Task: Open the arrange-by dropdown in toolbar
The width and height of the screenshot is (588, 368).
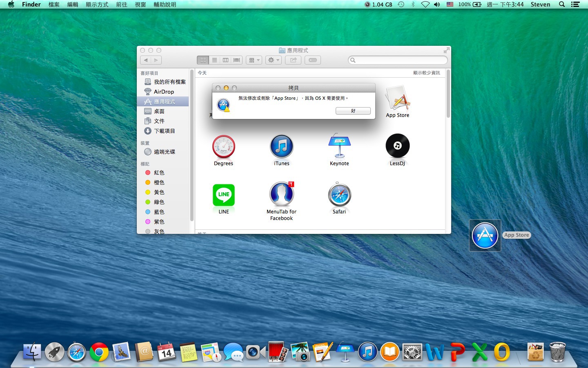Action: click(x=254, y=60)
